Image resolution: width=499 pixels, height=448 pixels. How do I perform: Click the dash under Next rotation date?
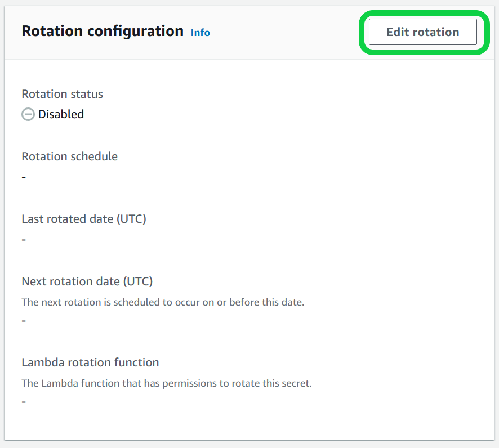pyautogui.click(x=23, y=320)
